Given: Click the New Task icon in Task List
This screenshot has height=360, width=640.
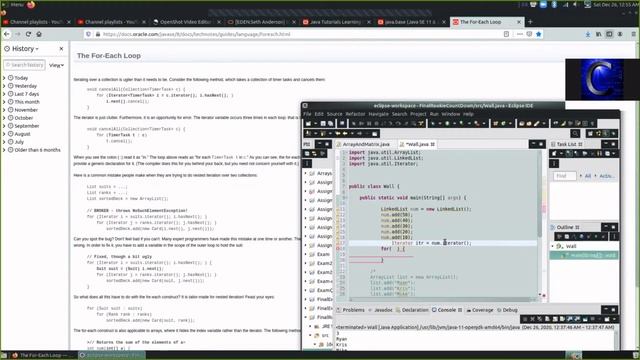Looking at the screenshot, I should coord(554,153).
